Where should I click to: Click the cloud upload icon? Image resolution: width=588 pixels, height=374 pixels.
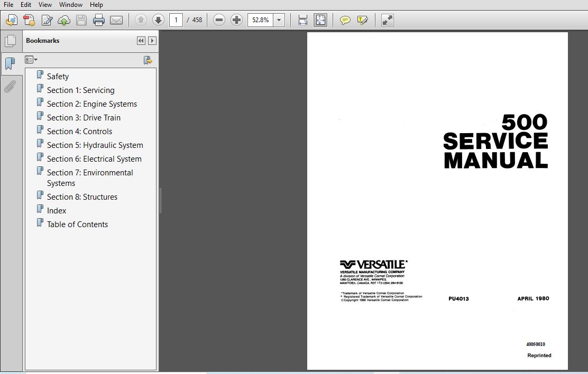(x=64, y=20)
